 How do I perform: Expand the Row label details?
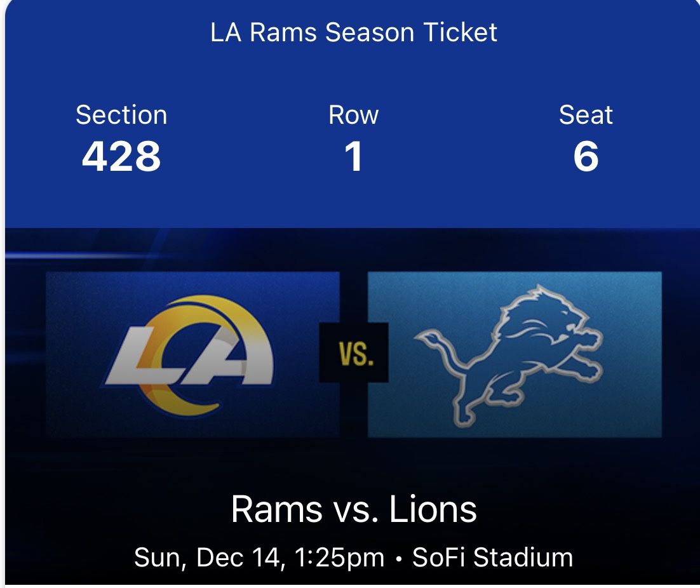354,115
